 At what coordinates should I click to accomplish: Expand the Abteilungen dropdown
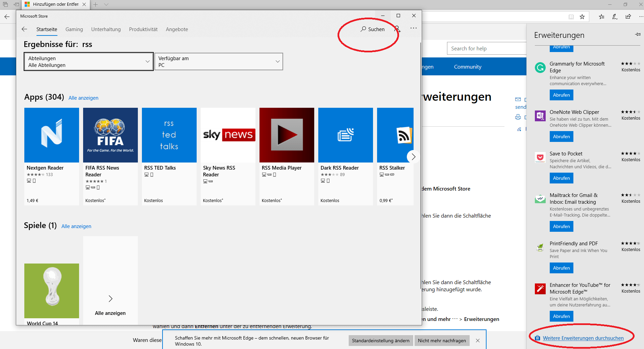[89, 61]
